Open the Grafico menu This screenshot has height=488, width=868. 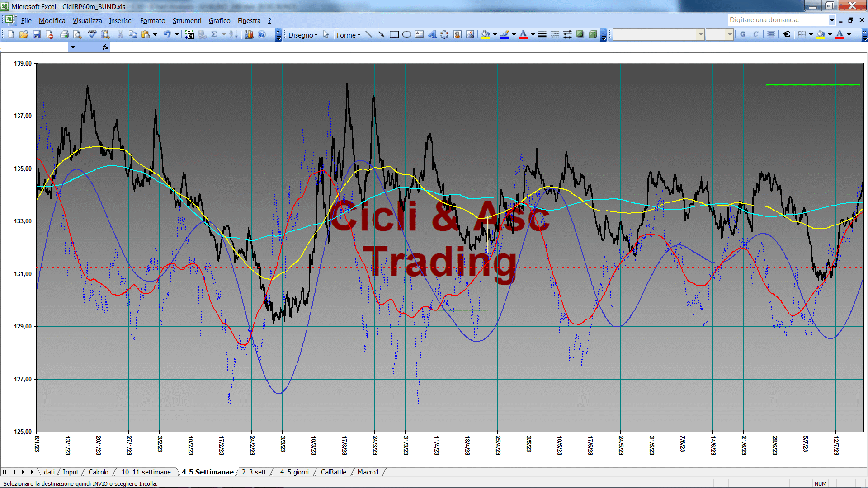219,21
